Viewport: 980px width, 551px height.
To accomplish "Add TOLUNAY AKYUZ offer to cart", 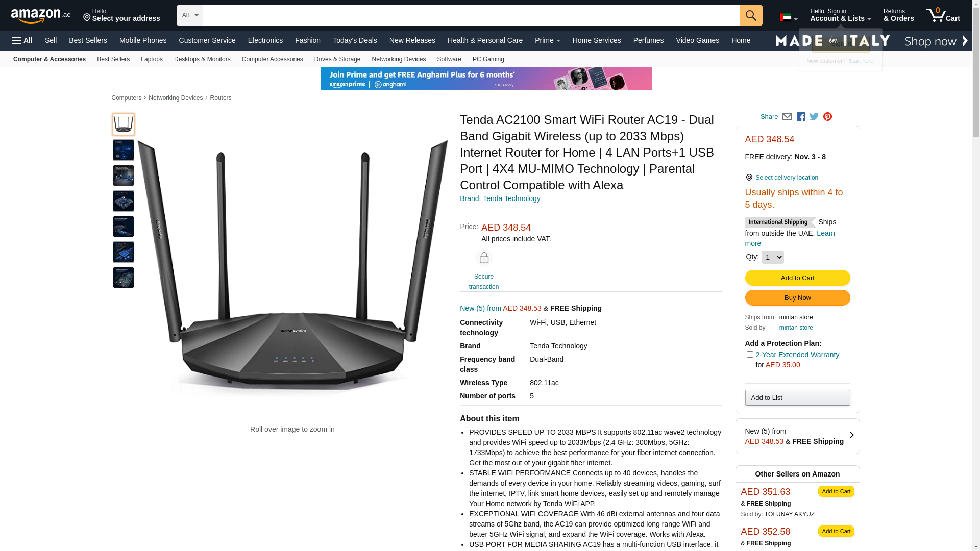I will [836, 491].
